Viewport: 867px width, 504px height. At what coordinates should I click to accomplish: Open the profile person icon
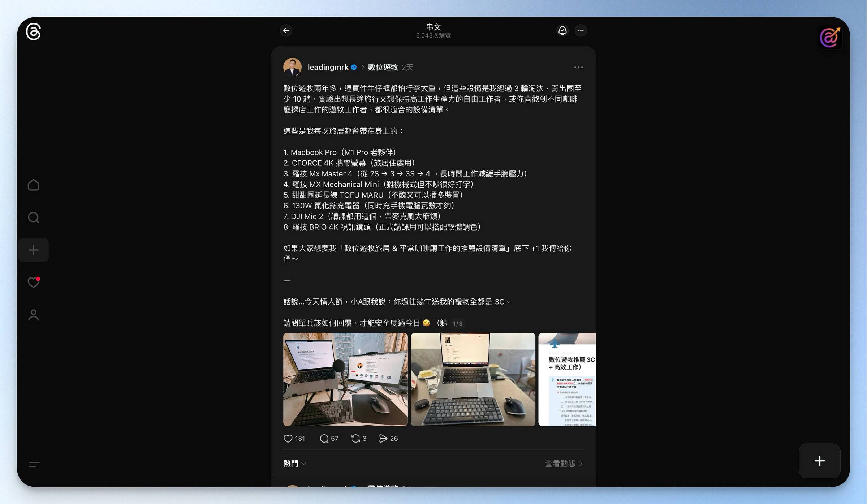point(34,315)
